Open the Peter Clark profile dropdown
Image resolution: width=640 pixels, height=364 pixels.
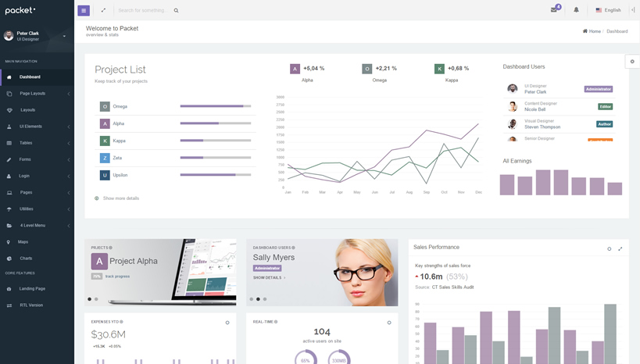[64, 36]
